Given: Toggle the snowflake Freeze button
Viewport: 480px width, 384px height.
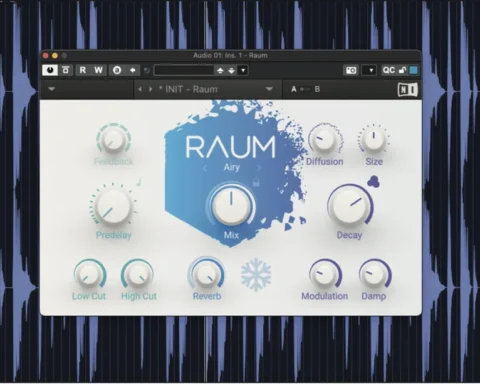Looking at the screenshot, I should point(256,274).
